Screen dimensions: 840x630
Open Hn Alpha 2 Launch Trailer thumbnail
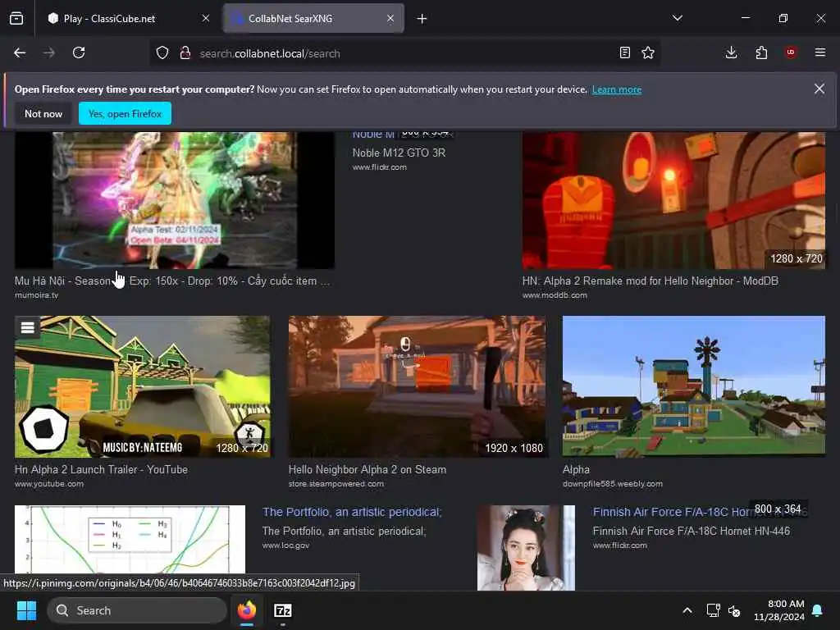(x=143, y=386)
